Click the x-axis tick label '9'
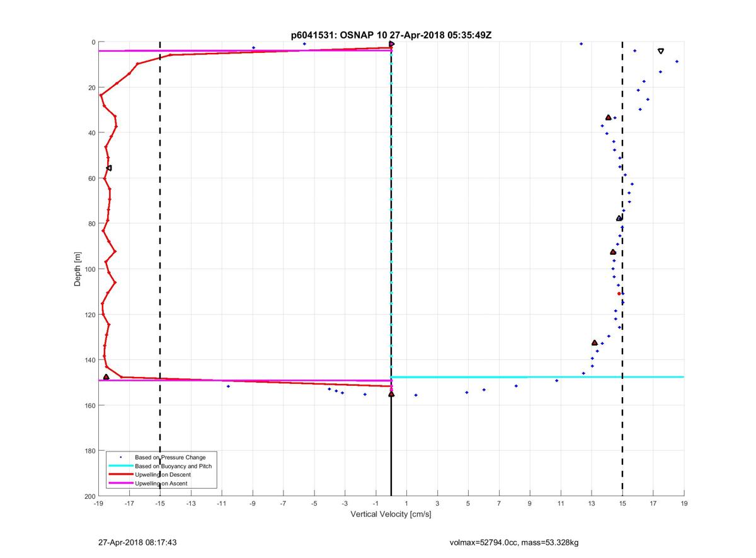 tap(530, 503)
